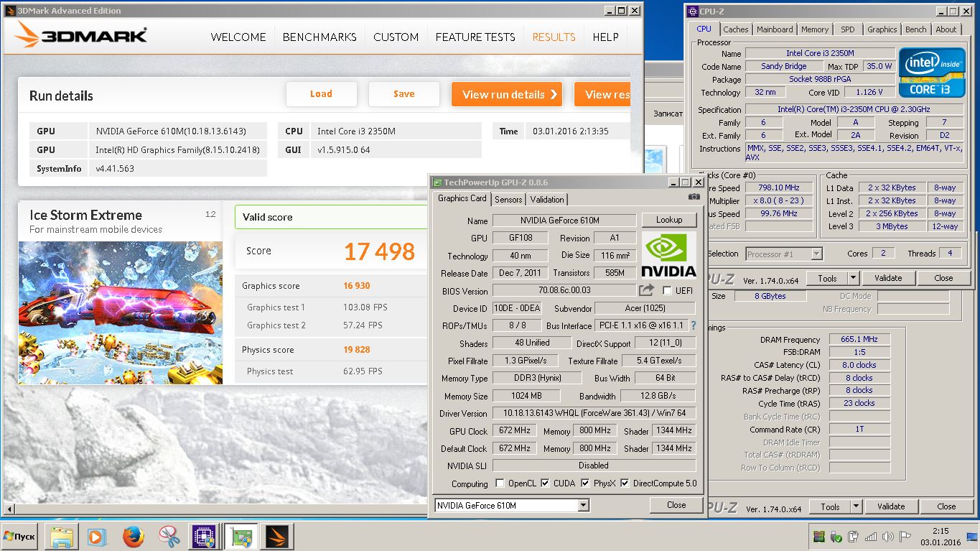Click the Load button in Run details
This screenshot has width=980, height=551.
pyautogui.click(x=321, y=94)
